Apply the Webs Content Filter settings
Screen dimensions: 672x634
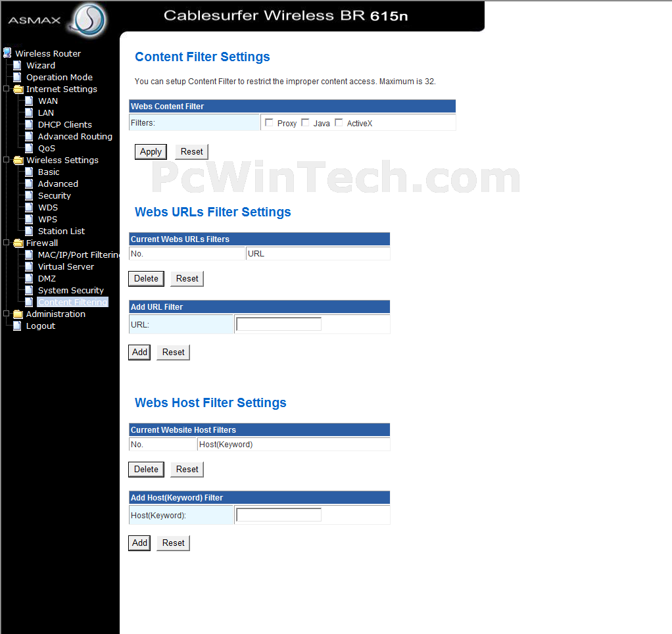click(151, 152)
